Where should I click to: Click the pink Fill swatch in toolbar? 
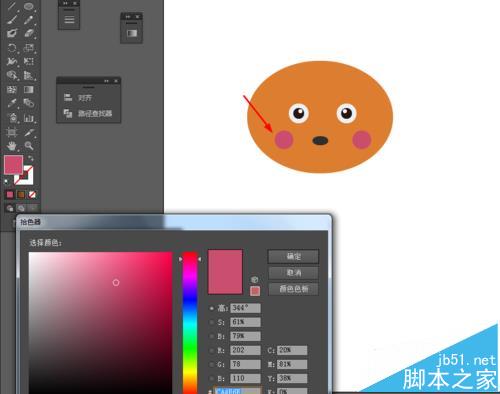(13, 164)
